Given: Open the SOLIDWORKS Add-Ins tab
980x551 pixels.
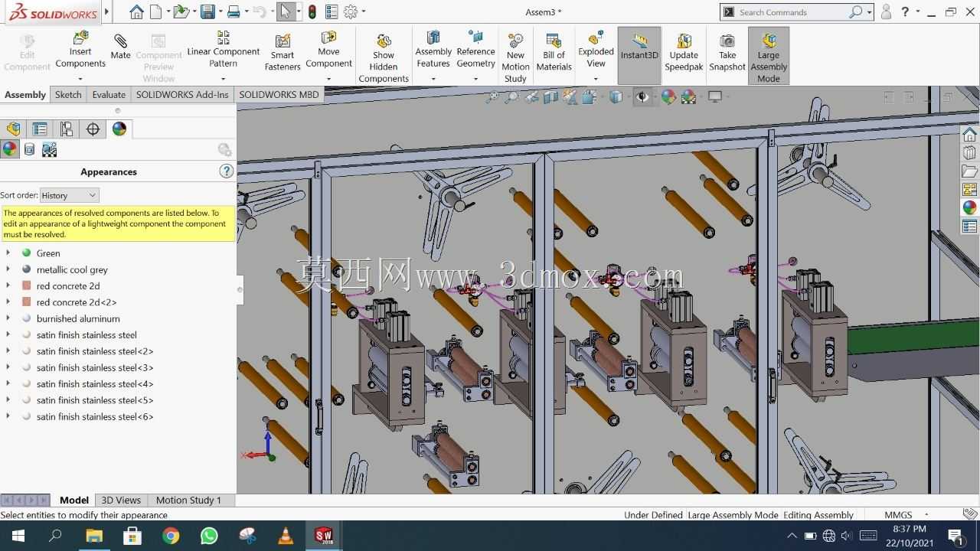Looking at the screenshot, I should [x=182, y=95].
